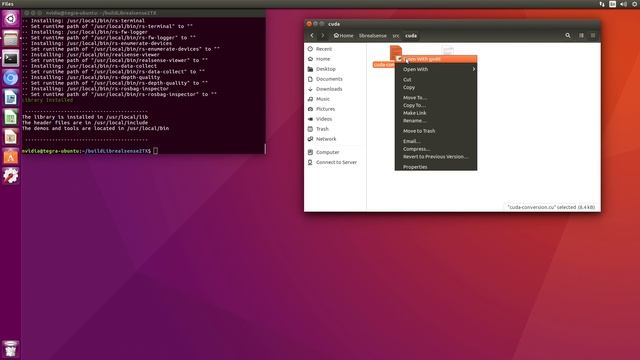Viewport: 640px width, 360px height.
Task: Launch LibreOffice Calc from the launcher
Action: [x=11, y=118]
